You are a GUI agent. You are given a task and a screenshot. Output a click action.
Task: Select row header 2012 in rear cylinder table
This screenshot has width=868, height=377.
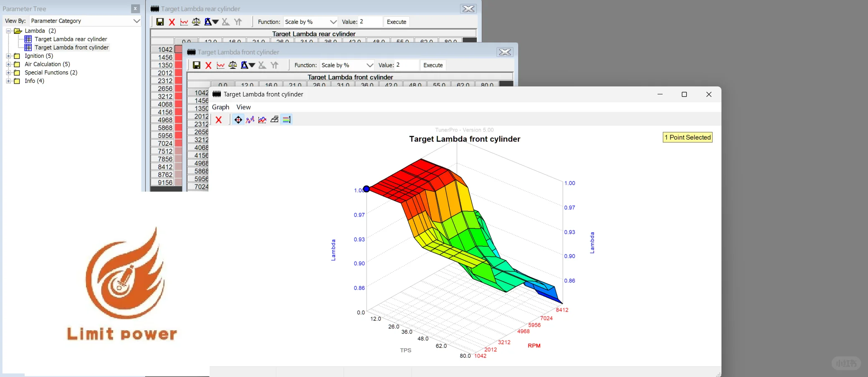point(162,73)
